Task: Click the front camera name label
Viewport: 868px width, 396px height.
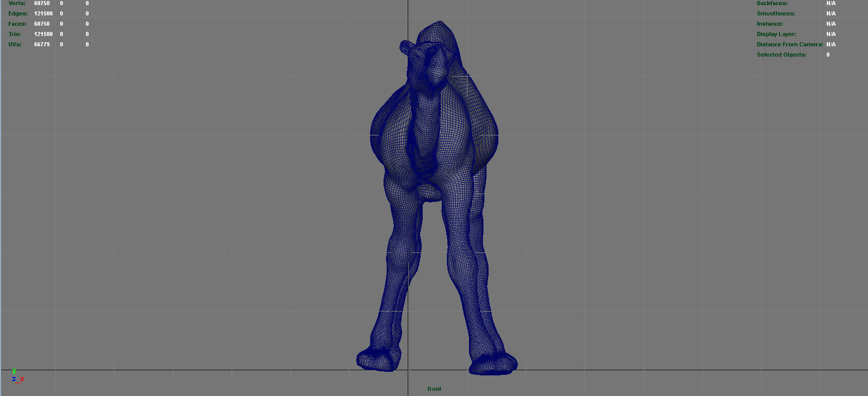Action: 434,389
